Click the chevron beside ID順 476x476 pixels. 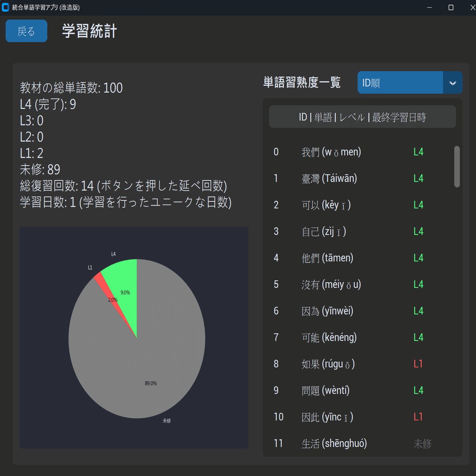(x=452, y=82)
